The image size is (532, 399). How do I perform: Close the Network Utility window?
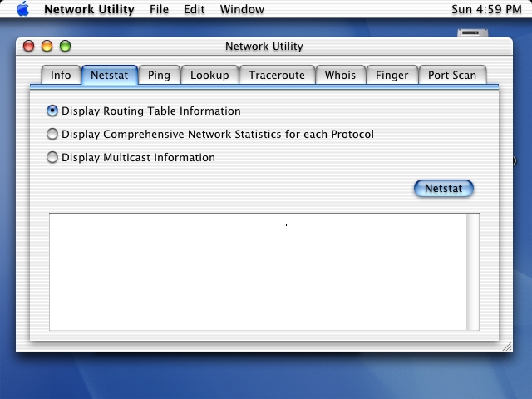point(28,46)
